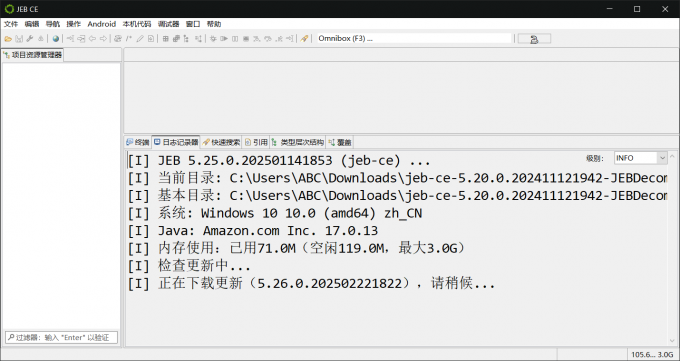The image size is (680, 361).
Task: Click the log scrollbar down arrow
Action: click(x=672, y=341)
